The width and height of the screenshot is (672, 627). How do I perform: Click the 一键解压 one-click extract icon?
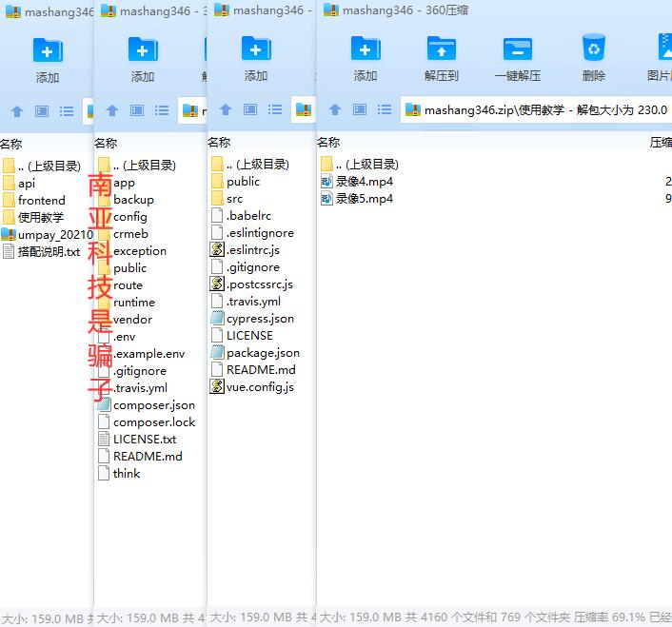517,49
